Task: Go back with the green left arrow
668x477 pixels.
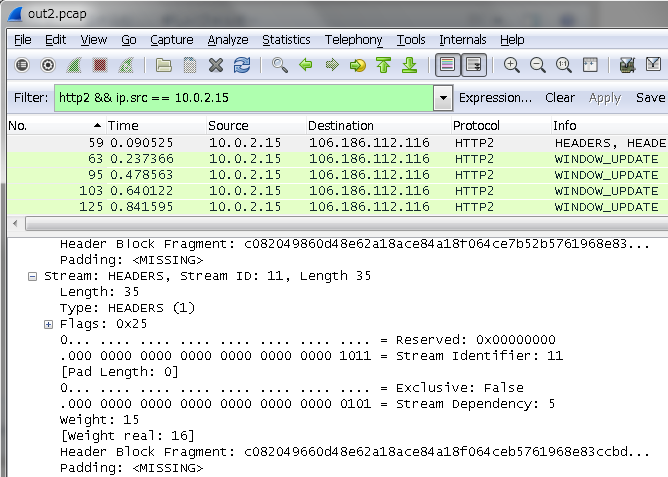Action: [x=306, y=65]
